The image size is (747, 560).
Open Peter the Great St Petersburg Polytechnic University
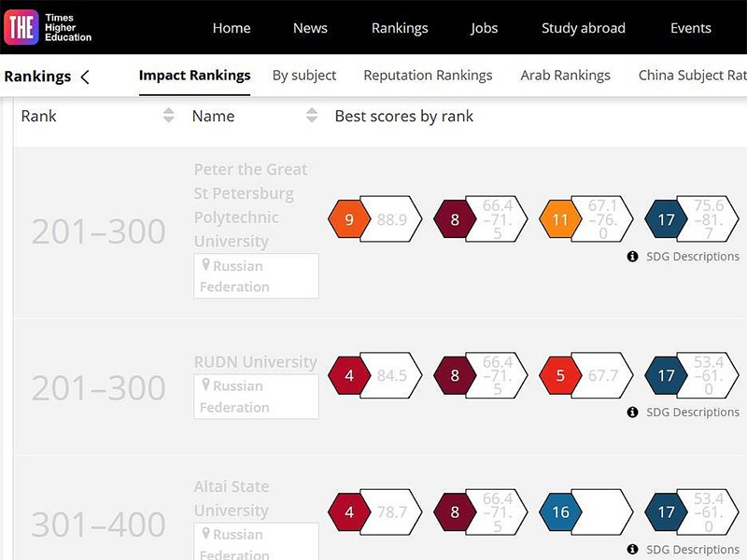point(250,205)
